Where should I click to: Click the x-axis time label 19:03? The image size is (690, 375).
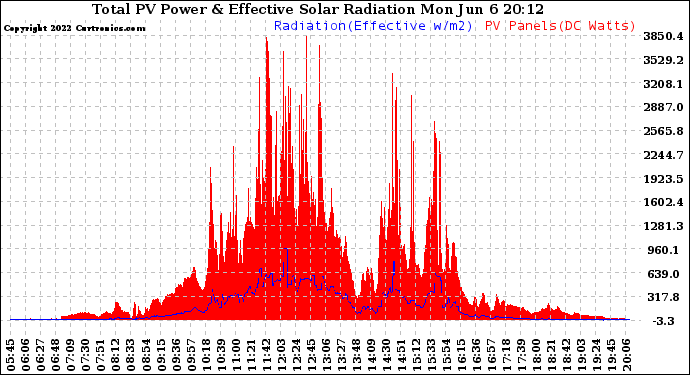[582, 355]
